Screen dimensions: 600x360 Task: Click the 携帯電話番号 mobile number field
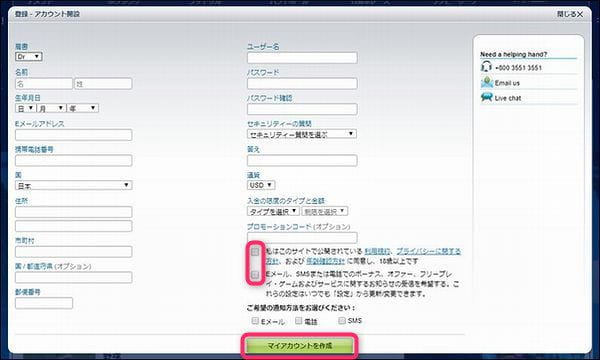point(73,160)
